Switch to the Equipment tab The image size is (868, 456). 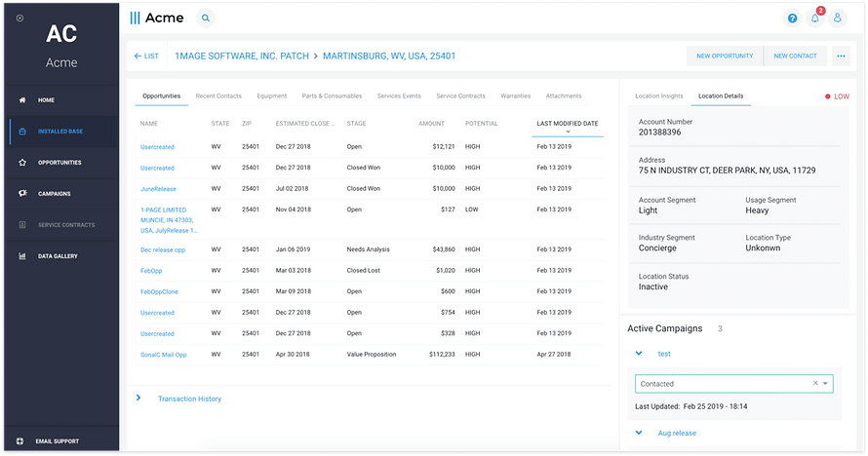coord(272,96)
